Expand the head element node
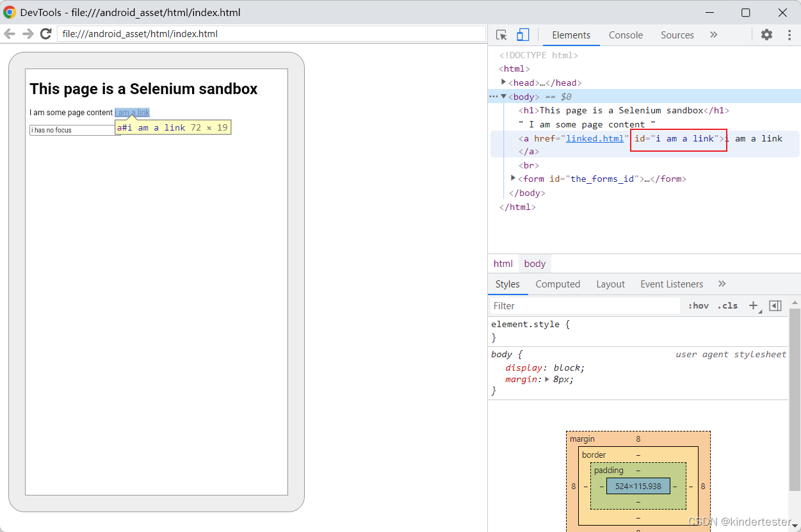The height and width of the screenshot is (532, 801). click(x=504, y=82)
